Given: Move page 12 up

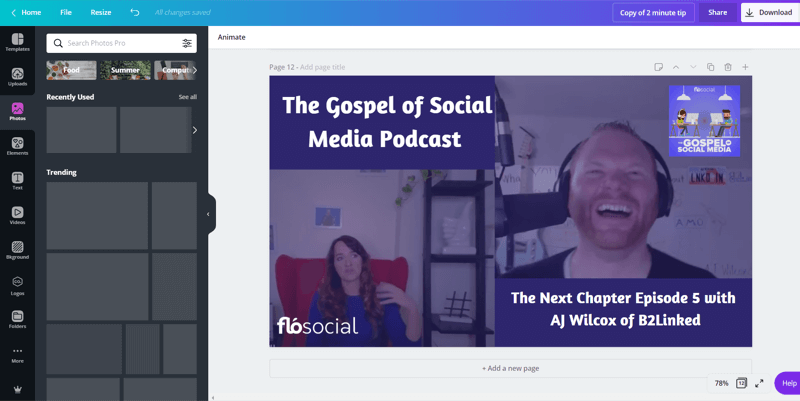Looking at the screenshot, I should tap(676, 67).
